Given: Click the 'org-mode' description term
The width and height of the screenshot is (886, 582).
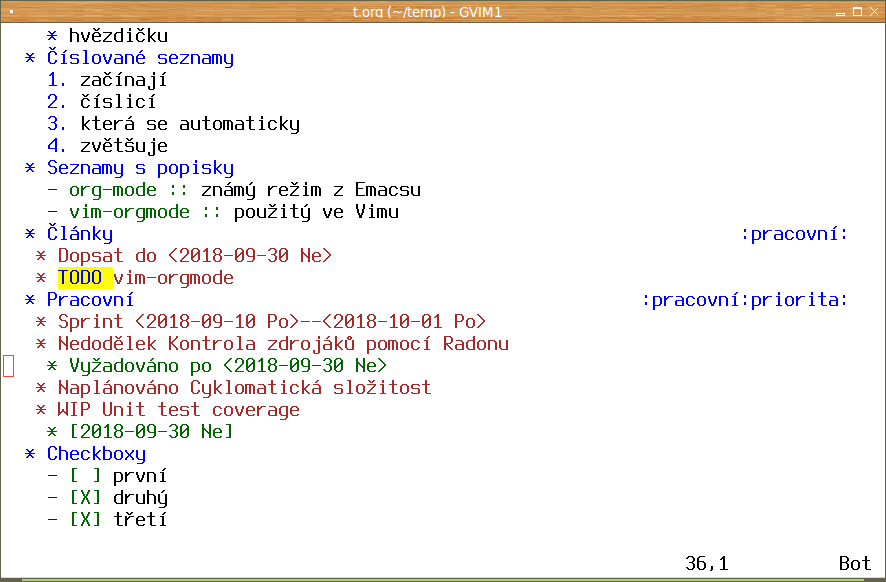Looking at the screenshot, I should 112,190.
